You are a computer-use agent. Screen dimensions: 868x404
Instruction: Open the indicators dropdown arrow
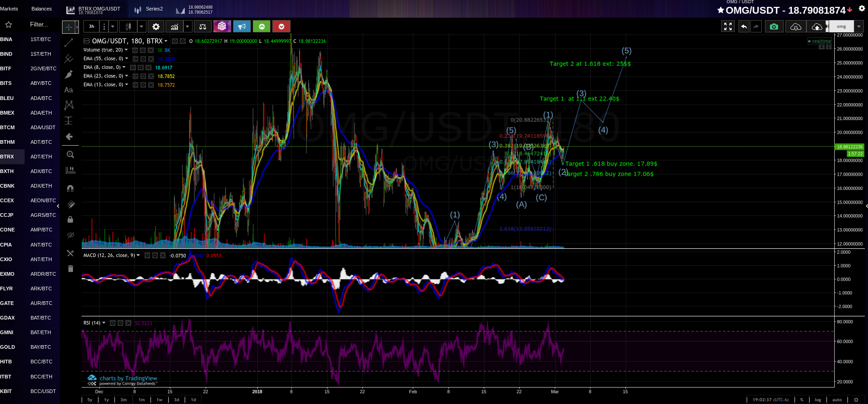coord(187,26)
